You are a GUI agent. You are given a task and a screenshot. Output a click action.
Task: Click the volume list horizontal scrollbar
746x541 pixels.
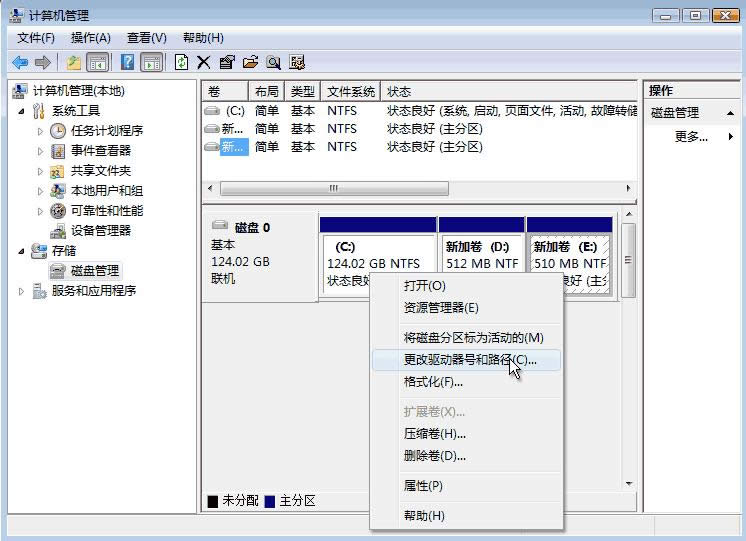click(334, 188)
